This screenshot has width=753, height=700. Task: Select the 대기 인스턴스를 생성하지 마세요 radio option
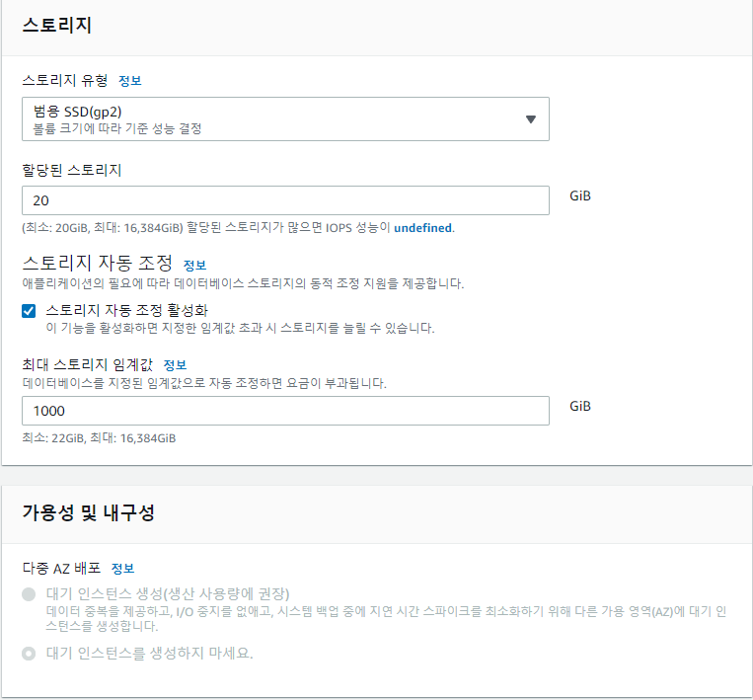(29, 654)
